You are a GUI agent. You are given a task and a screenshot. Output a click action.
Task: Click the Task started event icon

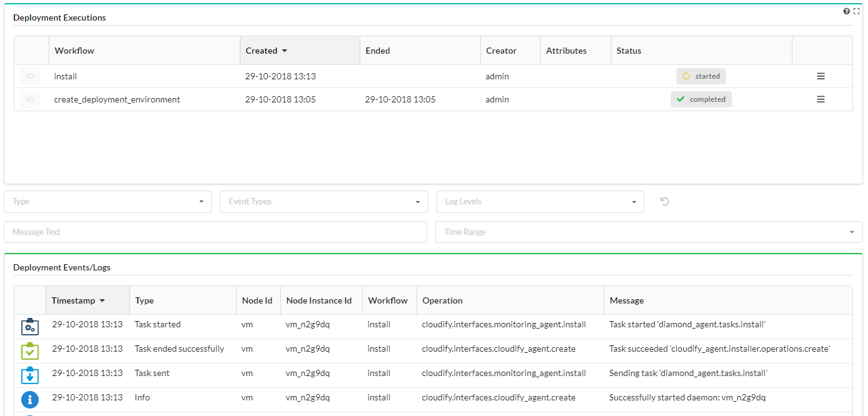coord(30,327)
